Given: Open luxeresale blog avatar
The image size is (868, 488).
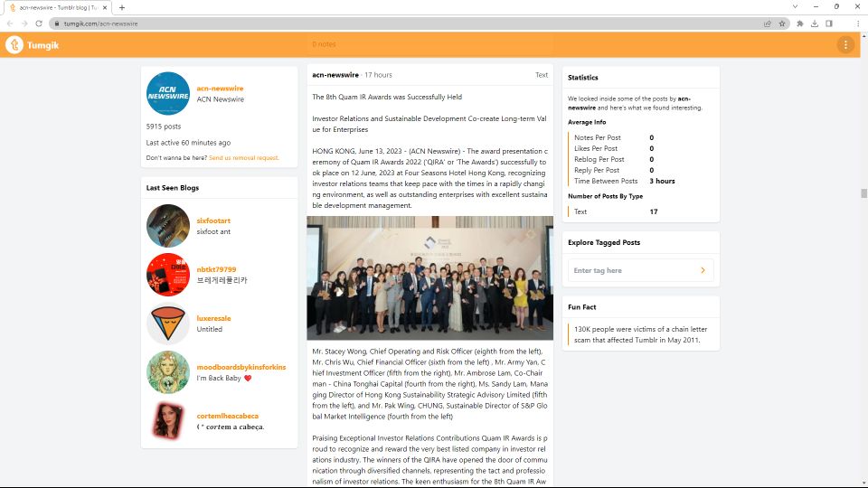Looking at the screenshot, I should point(168,324).
